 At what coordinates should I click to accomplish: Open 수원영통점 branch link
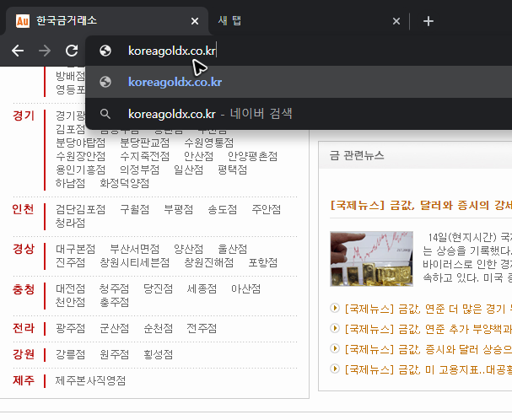coord(209,143)
